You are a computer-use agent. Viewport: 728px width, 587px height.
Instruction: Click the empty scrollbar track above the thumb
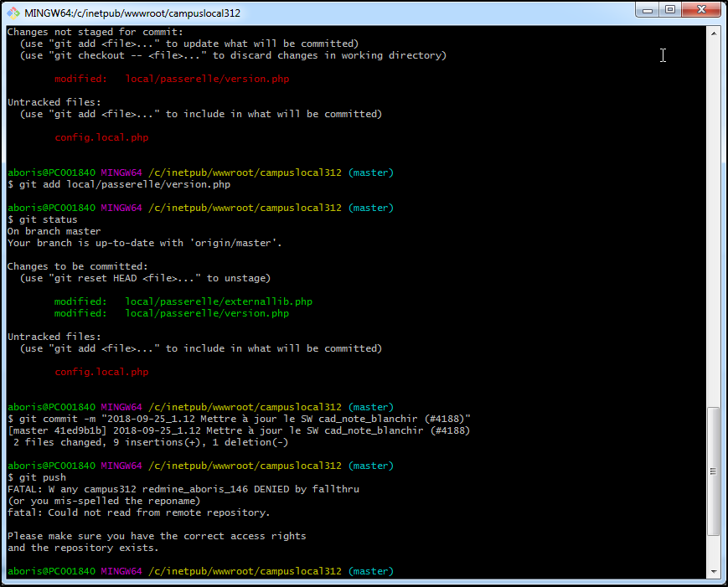coord(714,218)
